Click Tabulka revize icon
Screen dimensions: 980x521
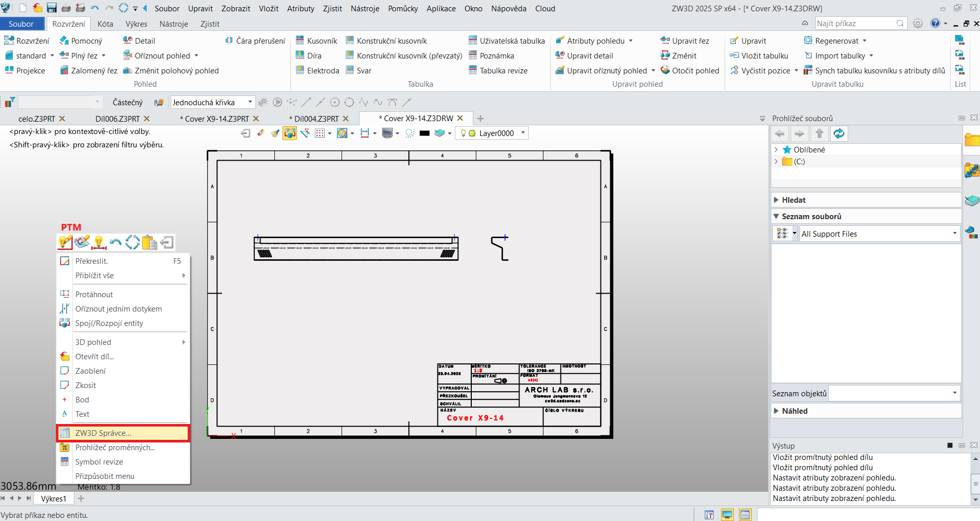(473, 70)
